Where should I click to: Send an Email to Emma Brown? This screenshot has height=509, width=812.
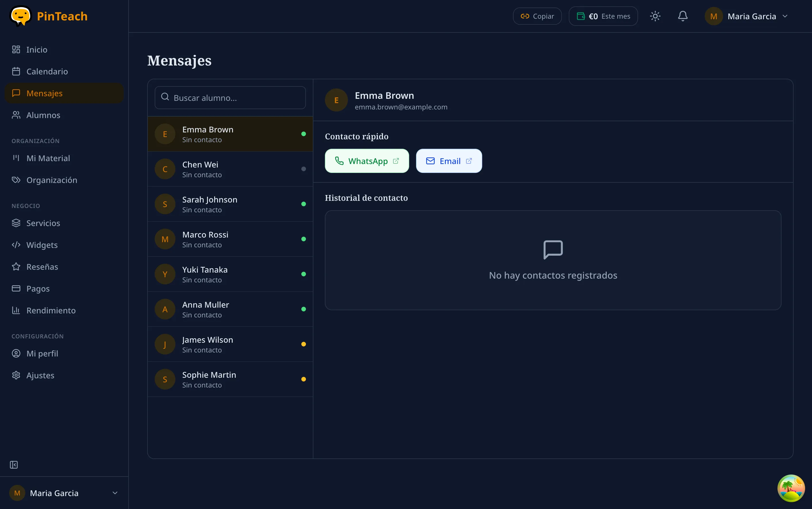pyautogui.click(x=449, y=161)
